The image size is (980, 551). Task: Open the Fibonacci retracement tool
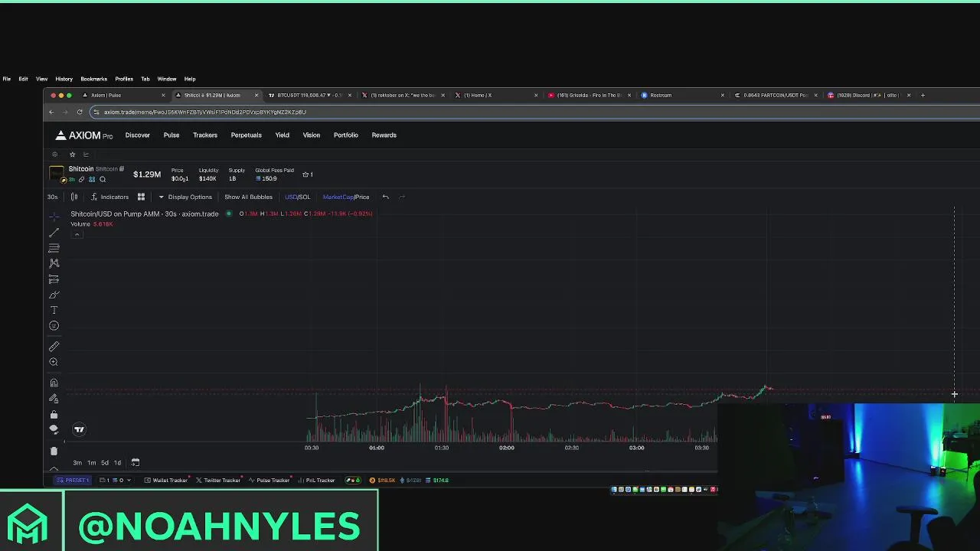54,248
